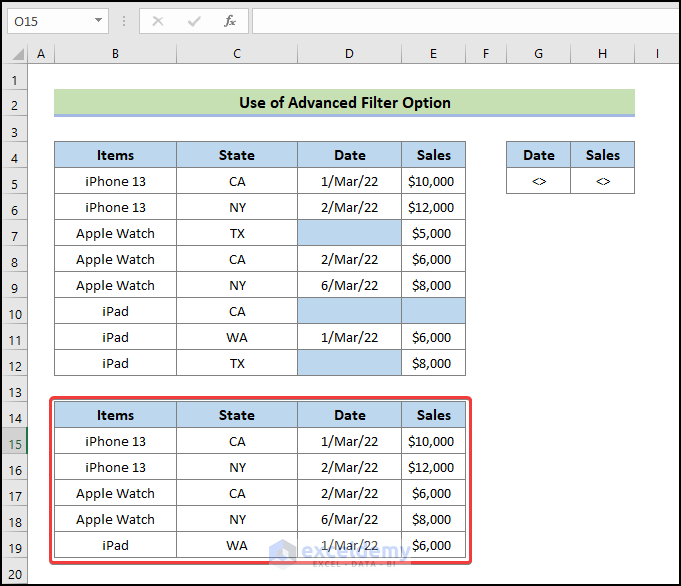Click the Select All corner triangle
The height and width of the screenshot is (586, 681).
(18, 54)
